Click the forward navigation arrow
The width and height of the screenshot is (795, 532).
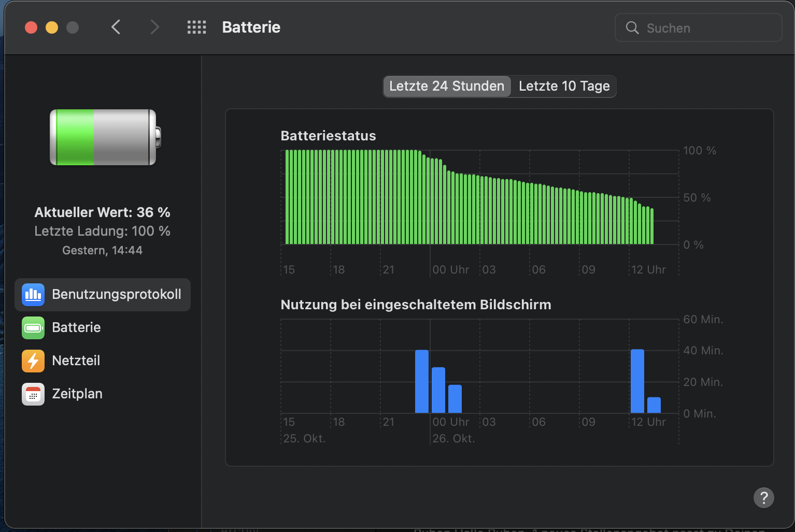[x=154, y=27]
